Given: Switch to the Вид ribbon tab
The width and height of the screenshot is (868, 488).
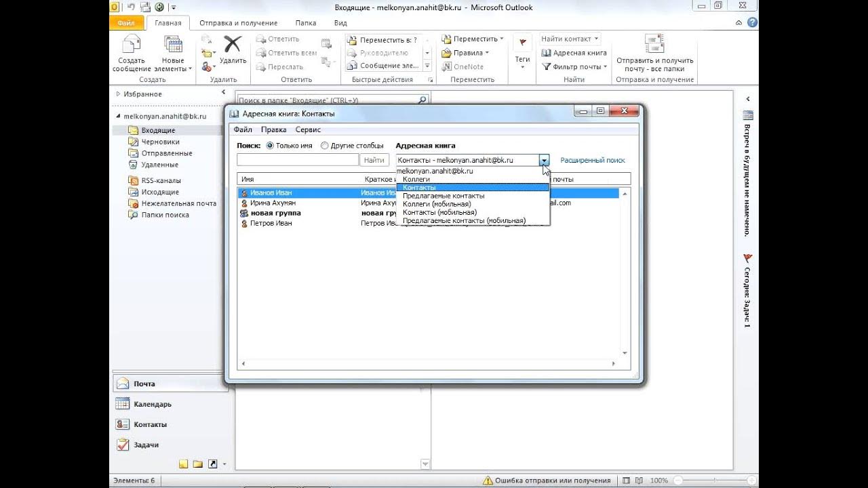Looking at the screenshot, I should pyautogui.click(x=340, y=23).
